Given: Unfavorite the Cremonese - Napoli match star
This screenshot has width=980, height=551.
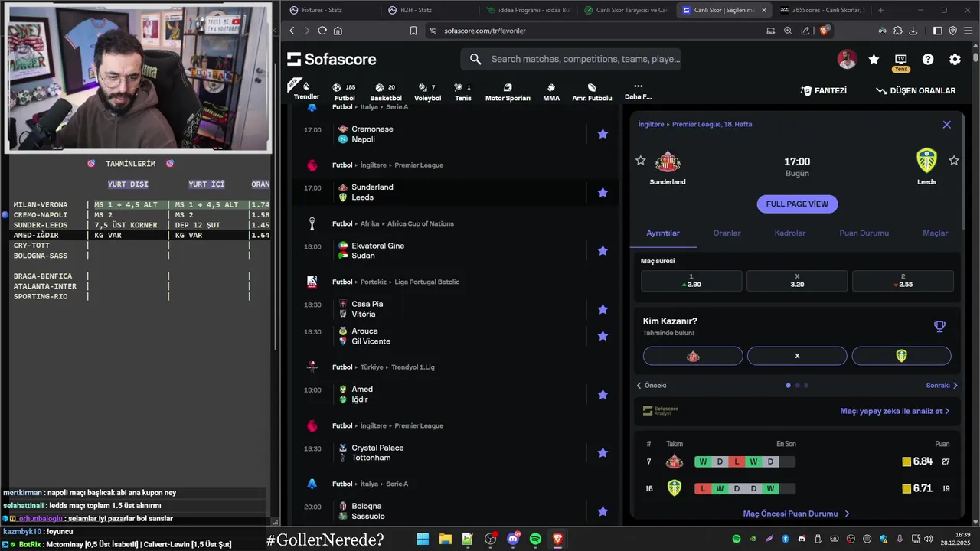Looking at the screenshot, I should point(603,134).
